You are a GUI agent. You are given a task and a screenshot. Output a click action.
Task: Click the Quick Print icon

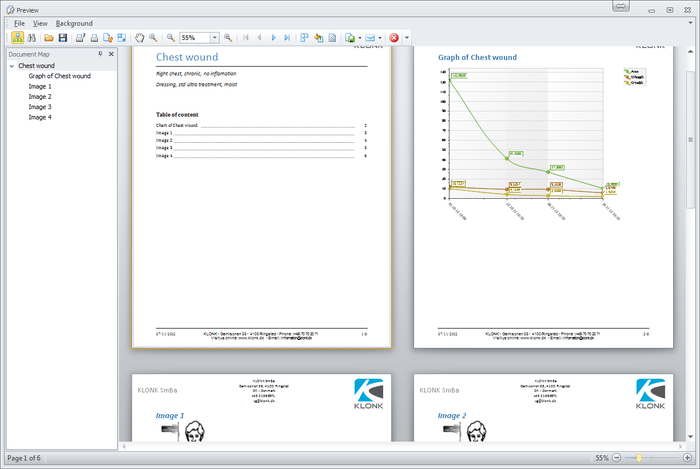click(x=94, y=38)
